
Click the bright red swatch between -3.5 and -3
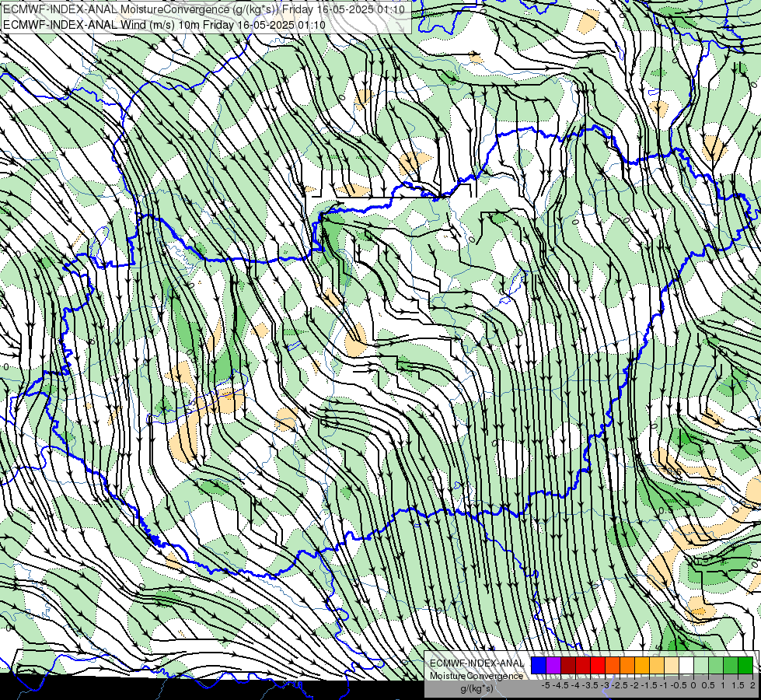tap(598, 666)
